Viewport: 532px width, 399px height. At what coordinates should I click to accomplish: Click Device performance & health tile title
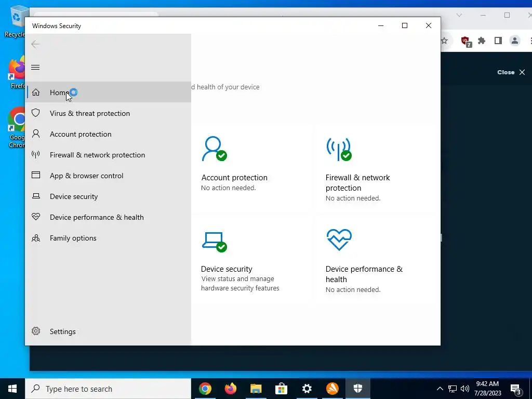[x=364, y=274]
